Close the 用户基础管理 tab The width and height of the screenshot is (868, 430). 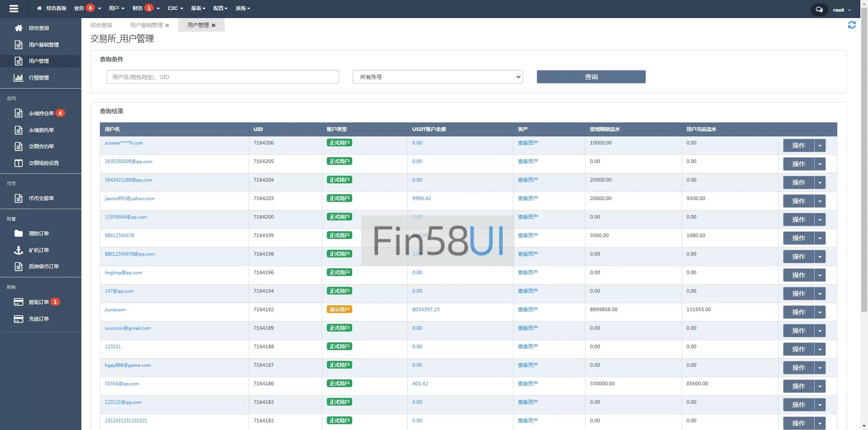[167, 25]
